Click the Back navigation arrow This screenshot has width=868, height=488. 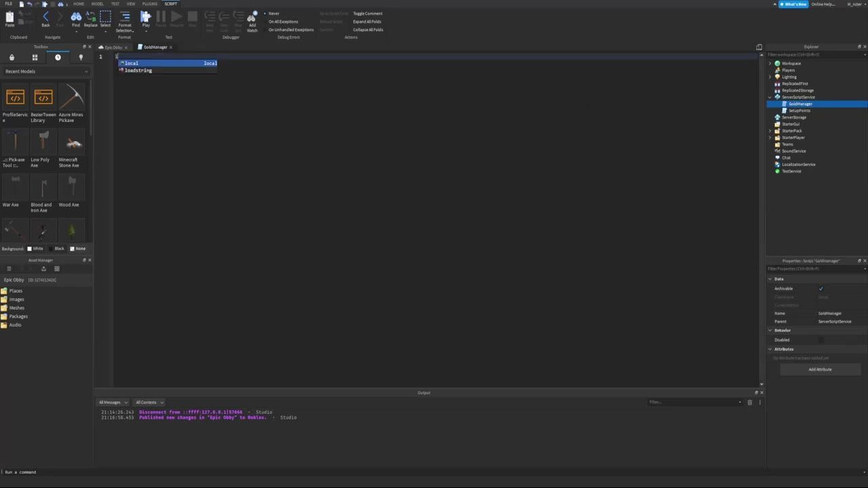pos(45,17)
